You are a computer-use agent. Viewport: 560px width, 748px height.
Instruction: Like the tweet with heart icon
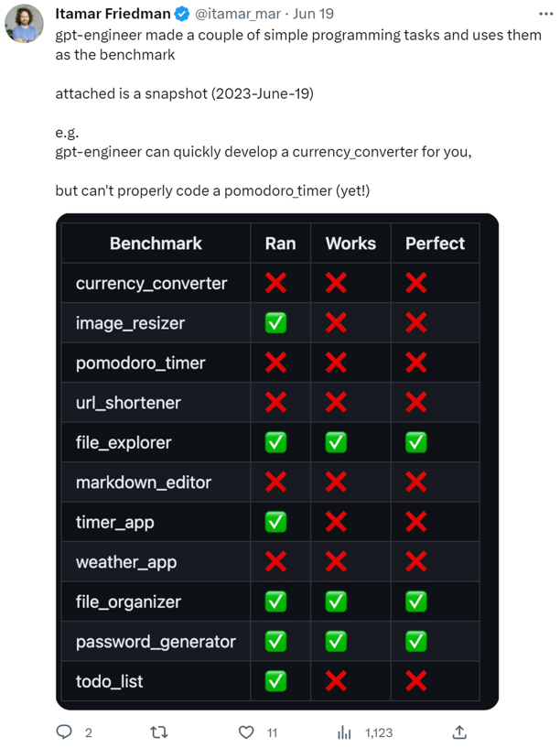[x=246, y=732]
